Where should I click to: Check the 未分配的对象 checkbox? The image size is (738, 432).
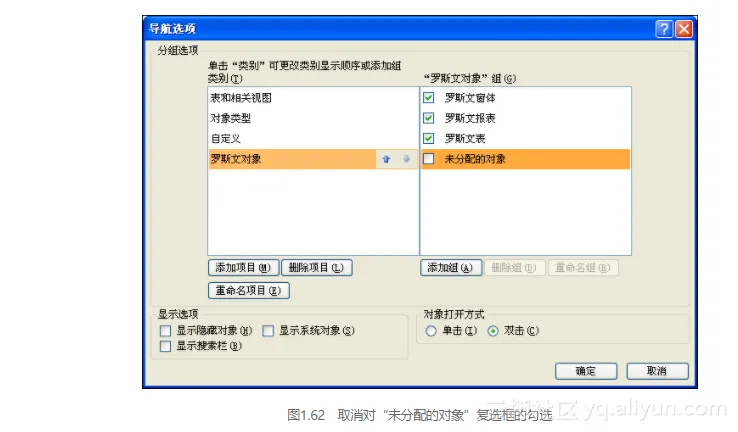coord(428,159)
